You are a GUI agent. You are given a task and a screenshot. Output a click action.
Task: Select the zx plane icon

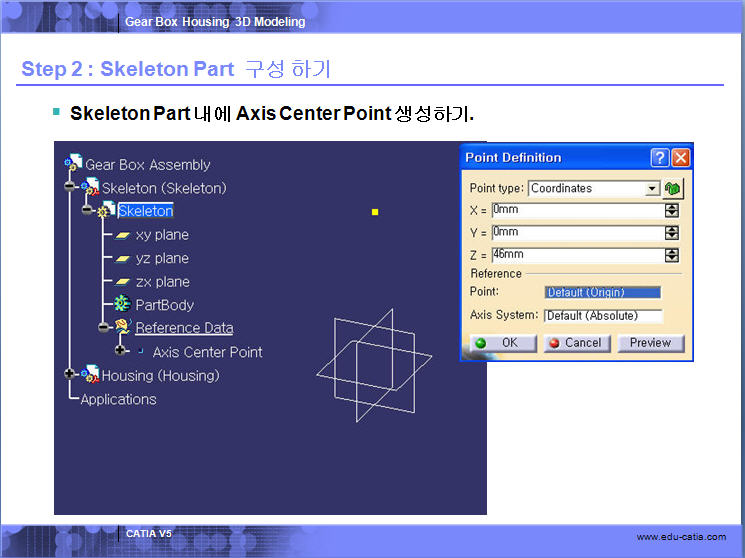122,282
